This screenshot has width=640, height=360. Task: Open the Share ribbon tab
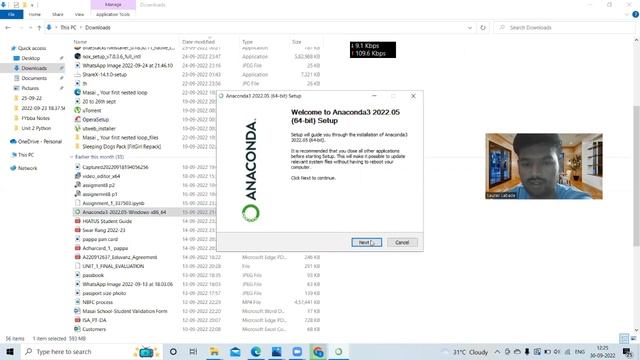[x=58, y=14]
